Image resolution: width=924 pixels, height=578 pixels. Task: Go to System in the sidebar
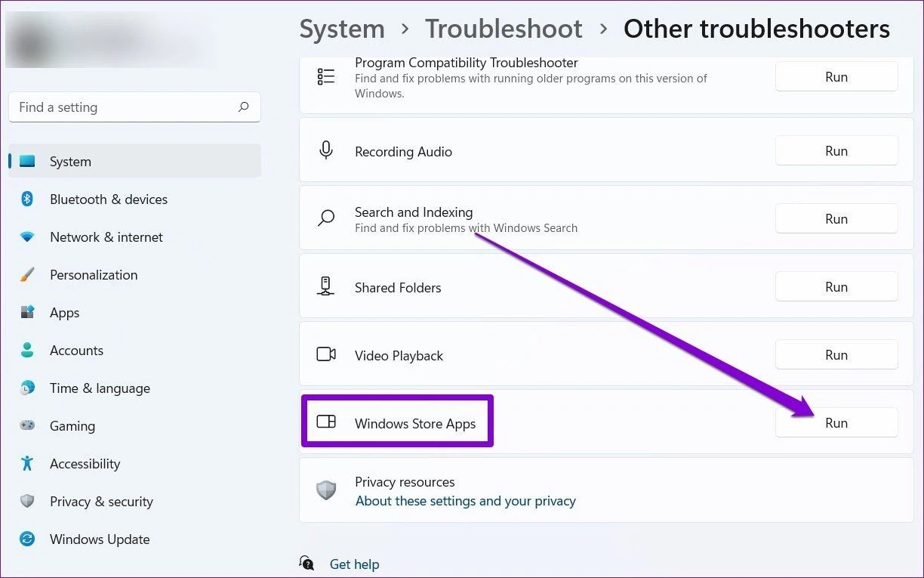[x=70, y=162]
